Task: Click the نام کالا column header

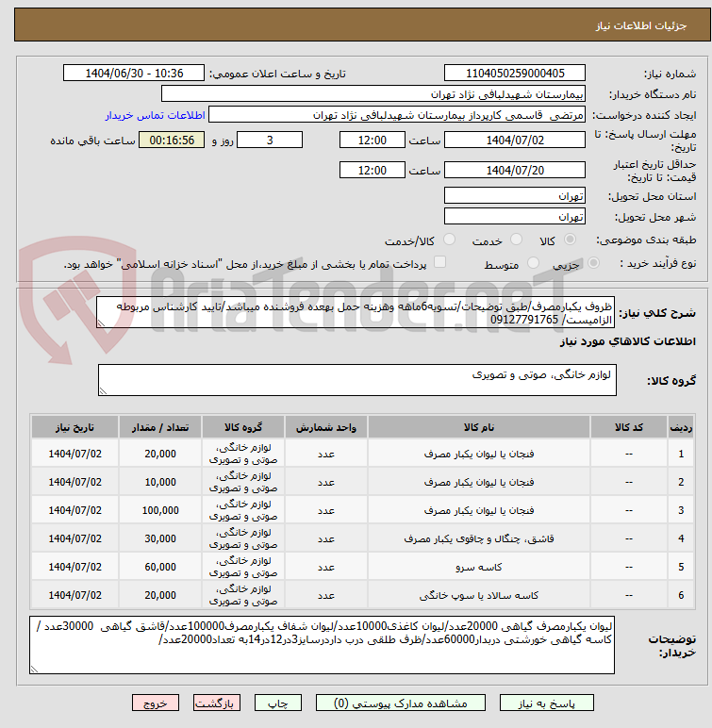Action: point(479,427)
